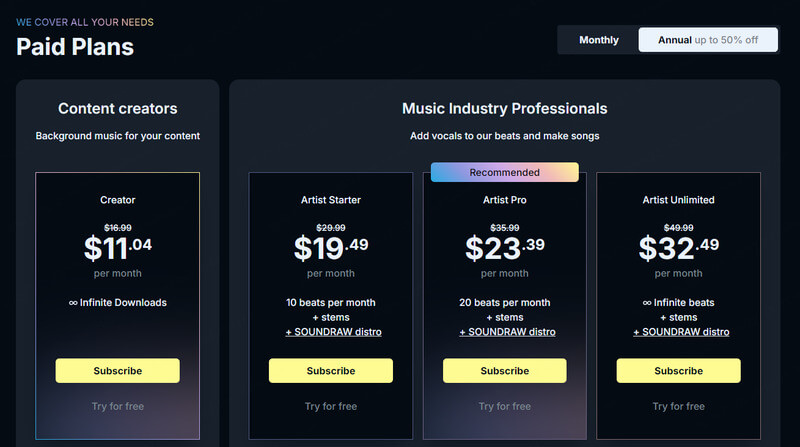Subscribe to the Creator plan
Screen dimensions: 800x447
point(117,371)
